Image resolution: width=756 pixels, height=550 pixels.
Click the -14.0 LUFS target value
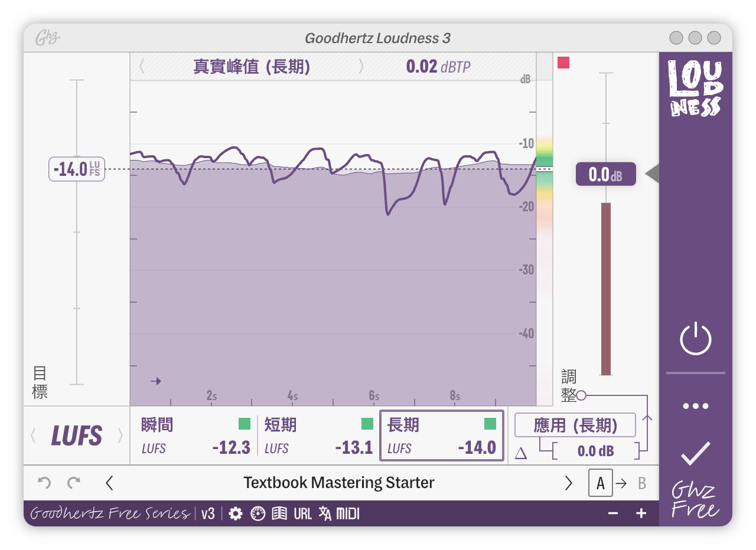coord(77,169)
